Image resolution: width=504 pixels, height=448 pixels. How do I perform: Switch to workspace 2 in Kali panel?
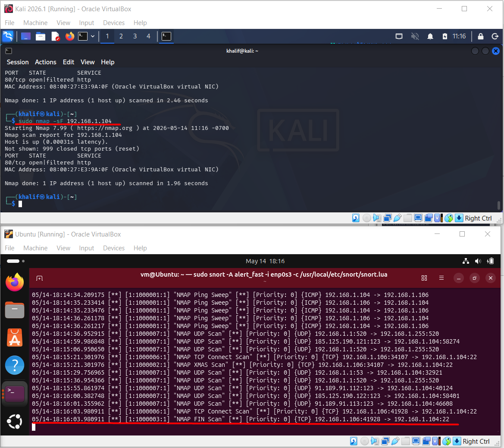coord(121,36)
